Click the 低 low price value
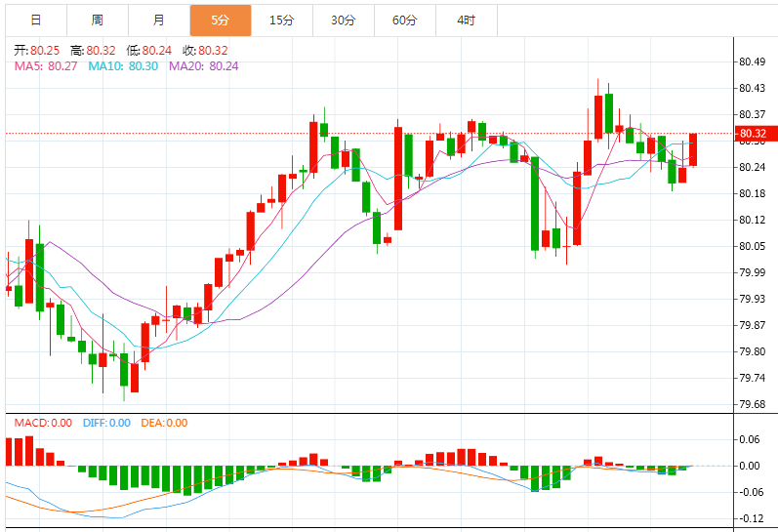778x532 pixels. [x=156, y=51]
